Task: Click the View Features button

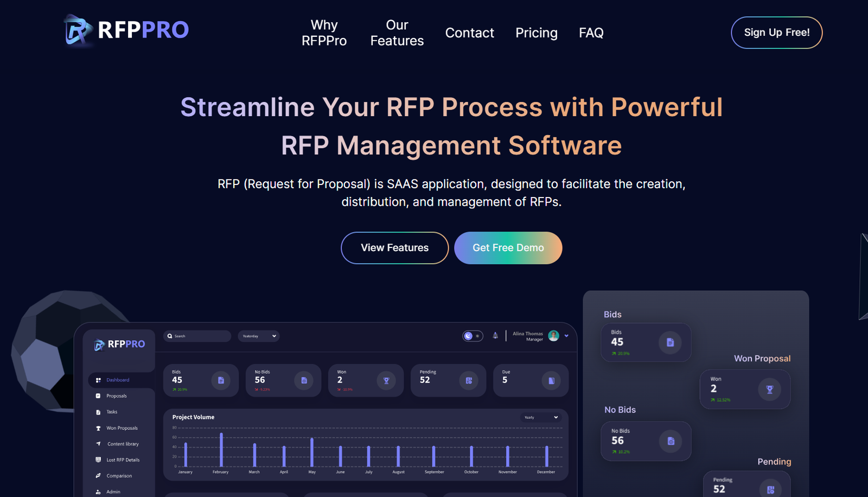Action: [394, 248]
